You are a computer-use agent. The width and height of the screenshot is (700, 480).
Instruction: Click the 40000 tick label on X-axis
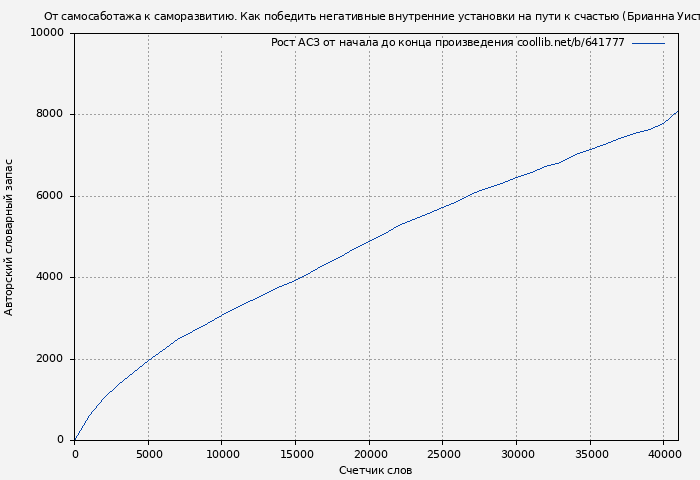click(x=663, y=453)
